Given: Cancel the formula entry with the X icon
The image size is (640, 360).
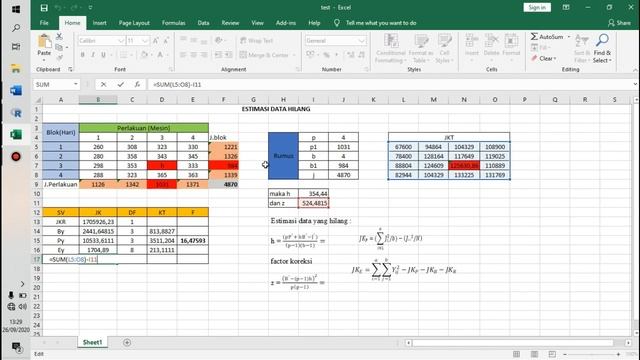Looking at the screenshot, I should point(103,84).
